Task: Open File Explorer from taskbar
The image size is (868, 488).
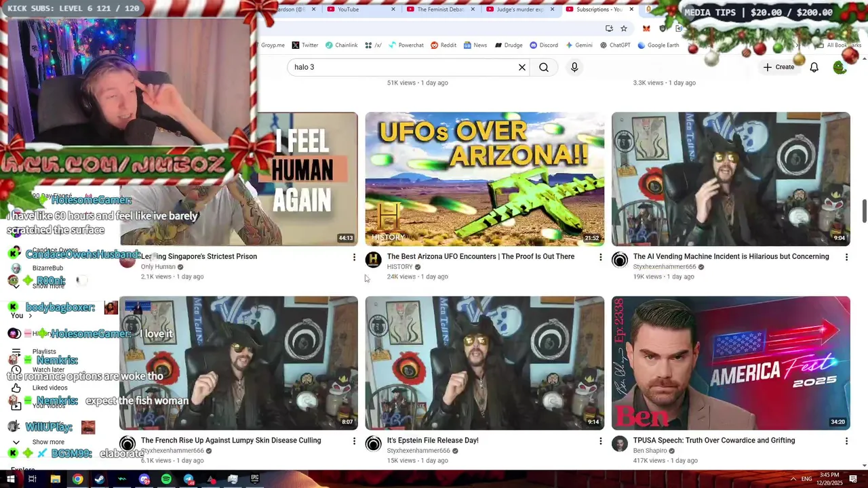Action: (55, 479)
